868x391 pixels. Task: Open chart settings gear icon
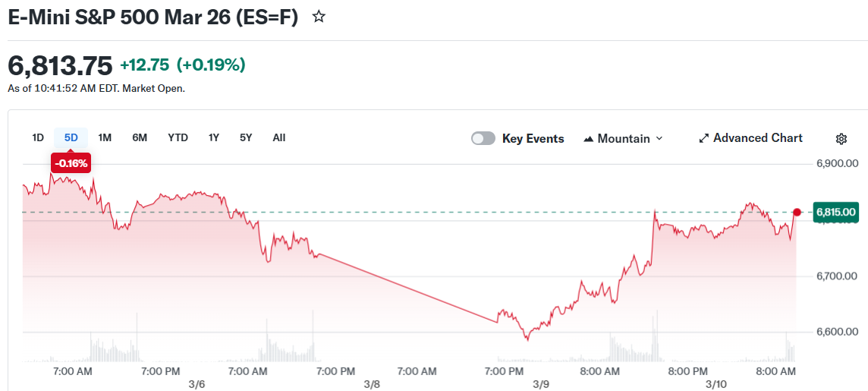(841, 138)
